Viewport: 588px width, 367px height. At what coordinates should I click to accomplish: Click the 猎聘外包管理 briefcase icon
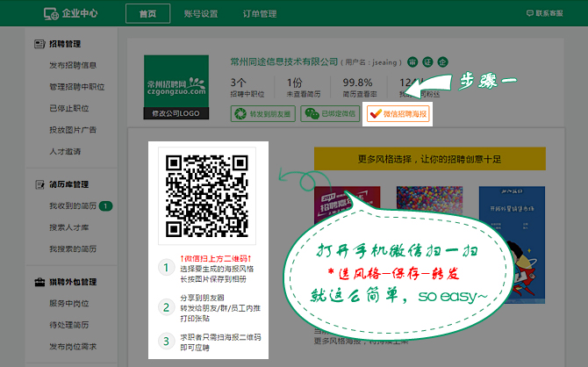click(x=39, y=282)
